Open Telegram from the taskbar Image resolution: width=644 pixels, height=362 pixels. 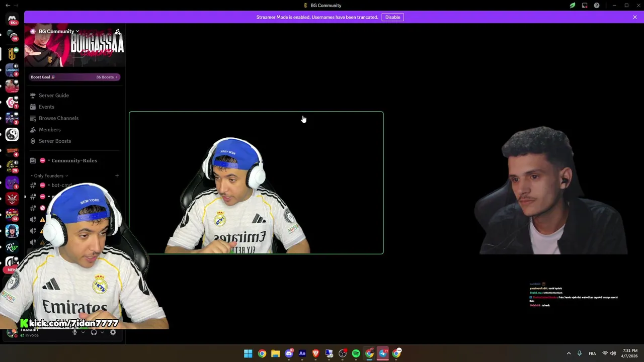[x=383, y=353]
